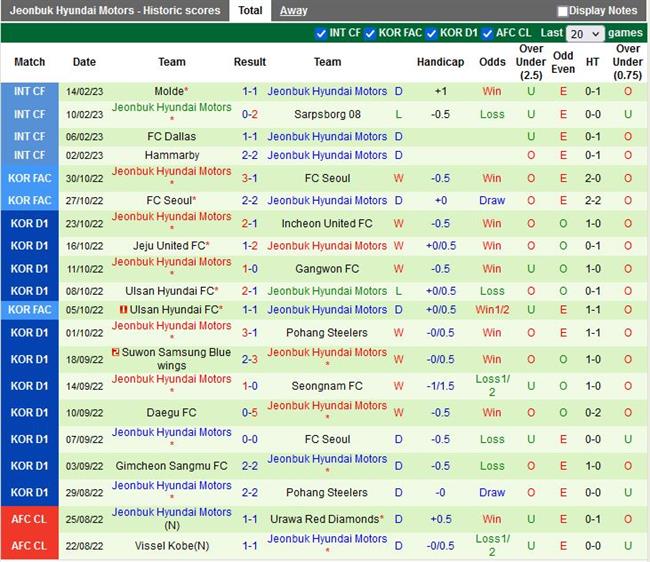Uncheck the KOR FAC filter checkbox
Image resolution: width=650 pixels, height=562 pixels.
point(370,33)
